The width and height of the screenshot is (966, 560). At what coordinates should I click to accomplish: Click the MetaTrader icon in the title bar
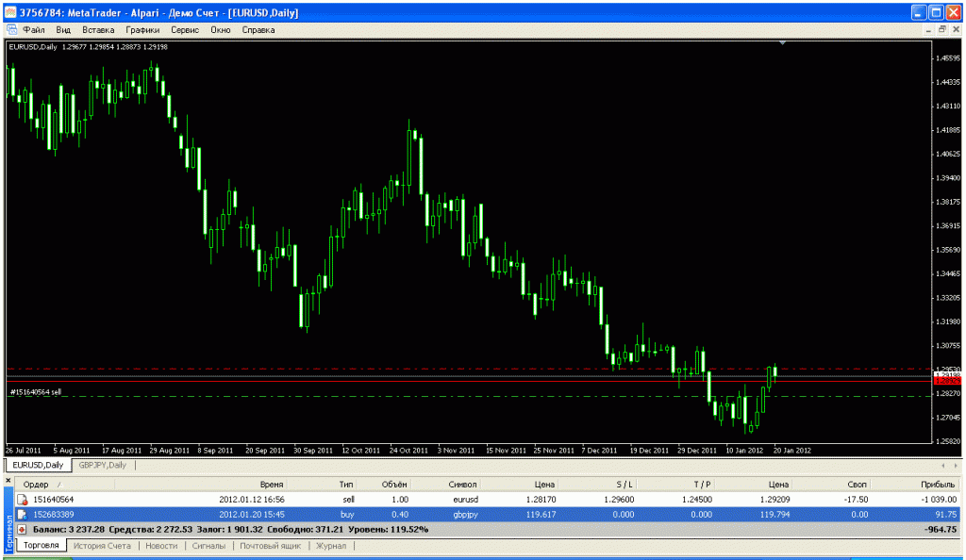point(11,12)
